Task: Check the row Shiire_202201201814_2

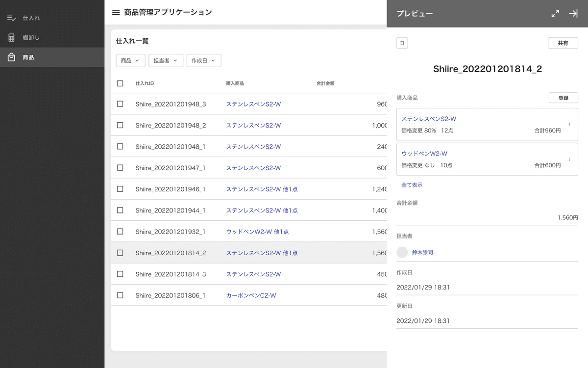Action: (x=120, y=253)
